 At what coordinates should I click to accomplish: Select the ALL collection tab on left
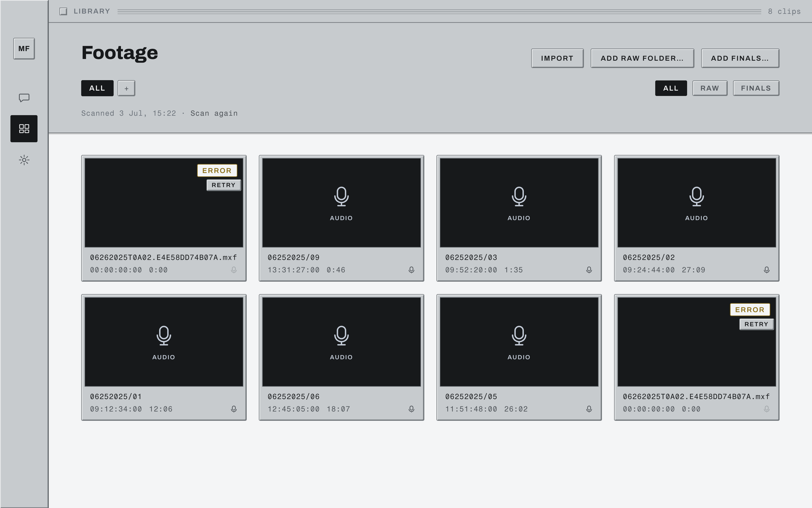coord(97,88)
